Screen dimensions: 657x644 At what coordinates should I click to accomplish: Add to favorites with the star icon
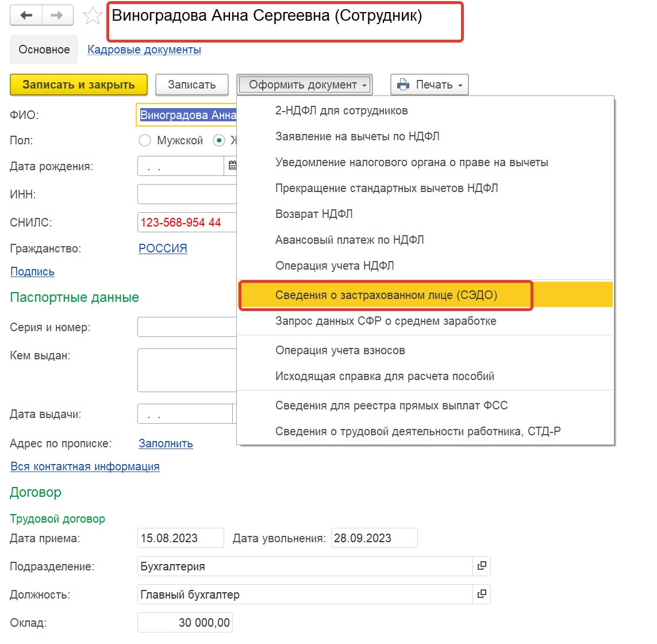point(92,16)
